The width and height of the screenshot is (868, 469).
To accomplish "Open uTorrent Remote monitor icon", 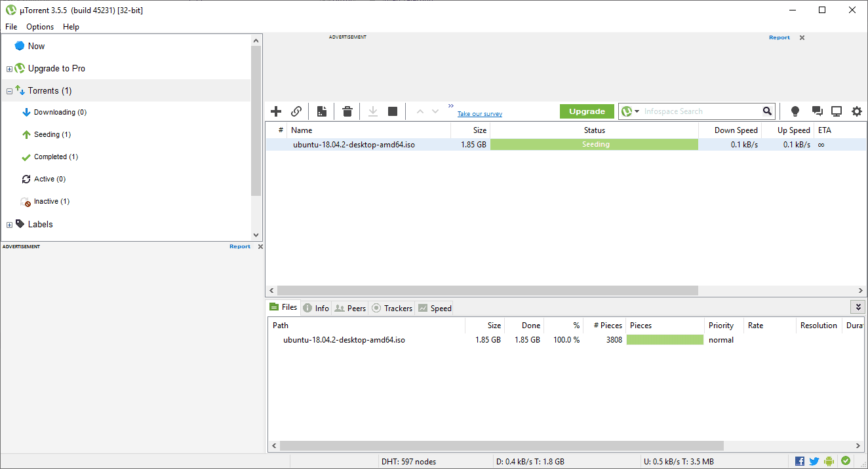I will pyautogui.click(x=837, y=111).
